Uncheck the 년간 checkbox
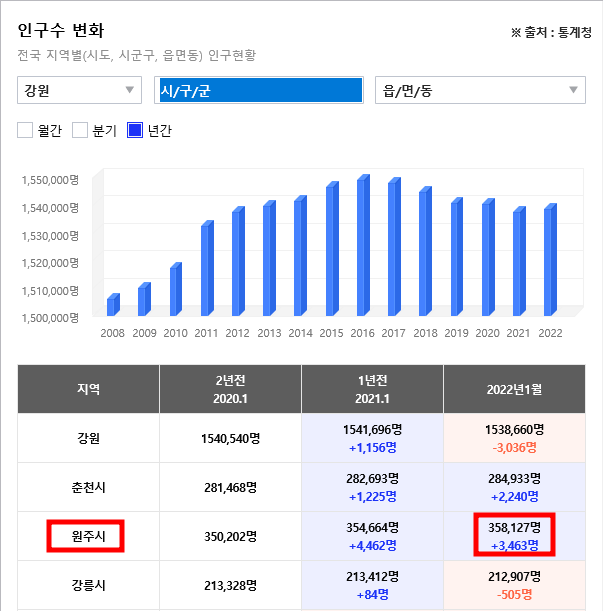Viewport: 603px width, 611px height. tap(135, 130)
